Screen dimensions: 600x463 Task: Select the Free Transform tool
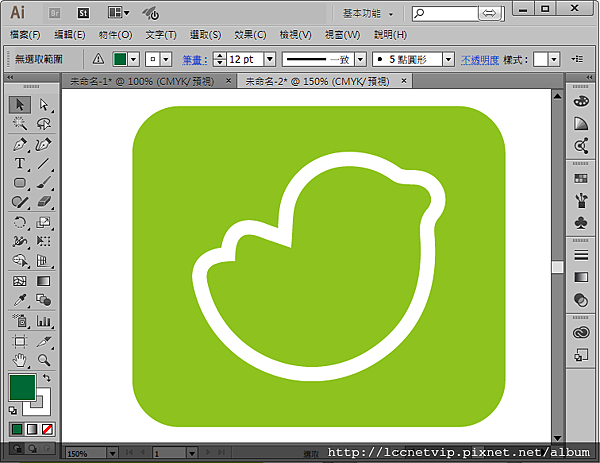(x=44, y=241)
